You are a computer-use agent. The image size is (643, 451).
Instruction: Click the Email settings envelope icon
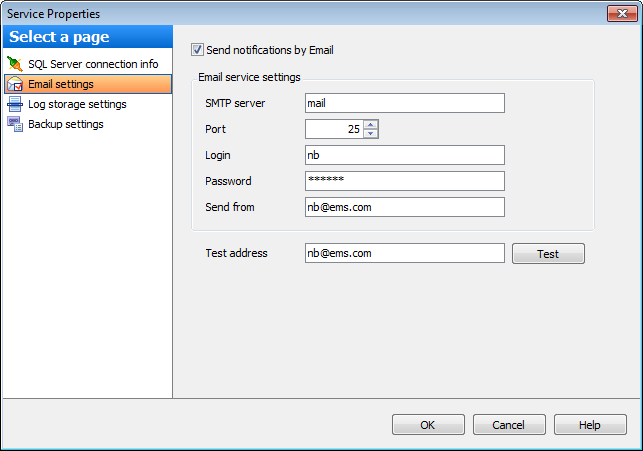tap(15, 84)
